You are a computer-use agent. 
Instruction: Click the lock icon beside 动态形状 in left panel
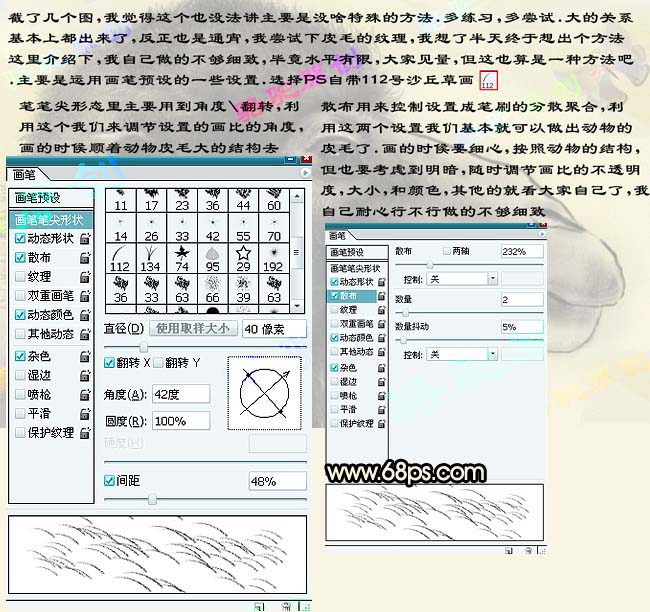[86, 238]
